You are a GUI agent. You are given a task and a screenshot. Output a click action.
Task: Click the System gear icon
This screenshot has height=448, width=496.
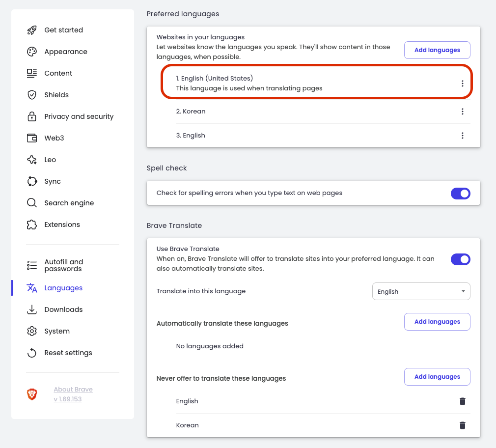coord(32,331)
